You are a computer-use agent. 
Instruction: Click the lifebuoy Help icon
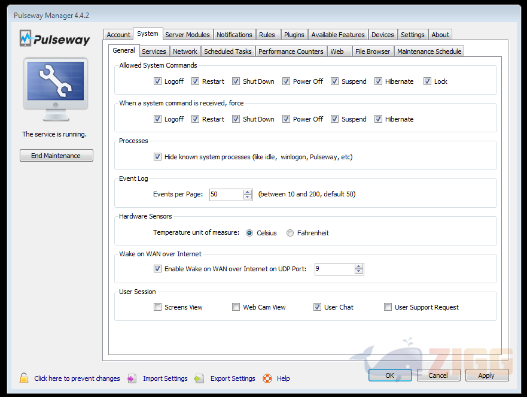[x=267, y=379]
